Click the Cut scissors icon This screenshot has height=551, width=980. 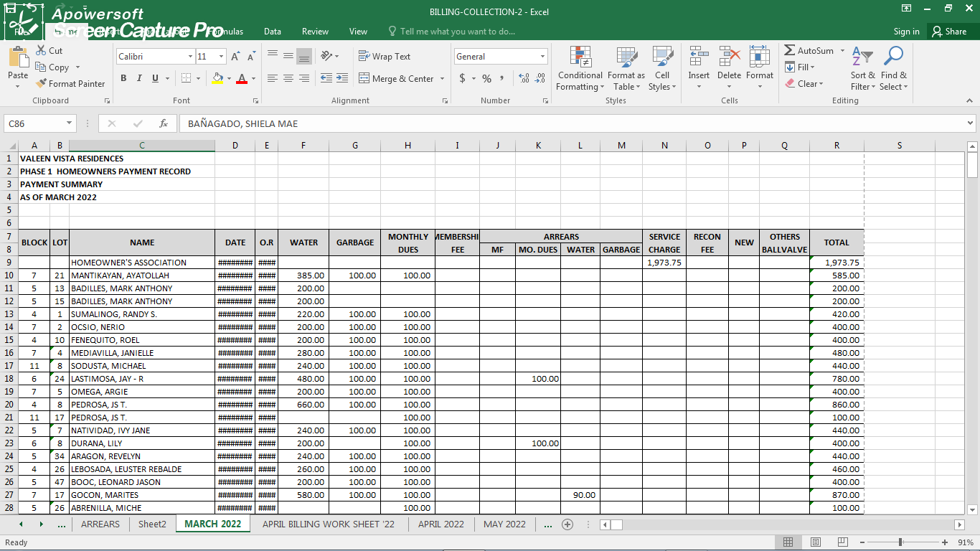pos(39,50)
